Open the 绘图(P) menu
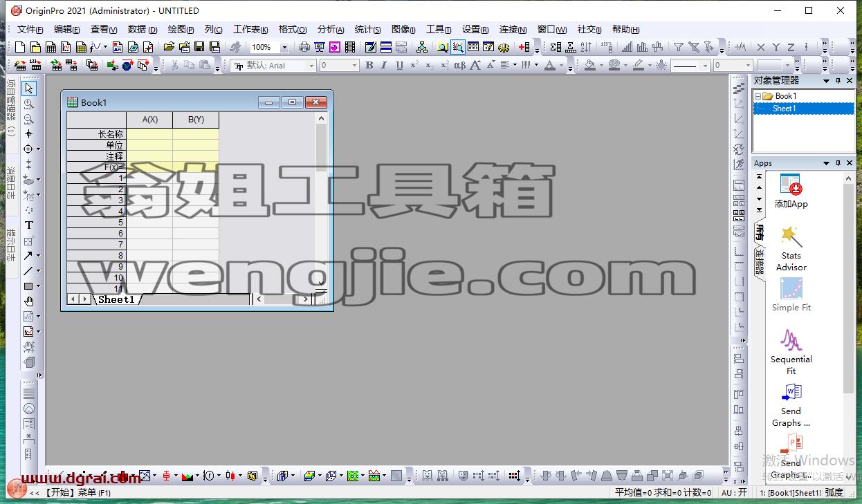The image size is (862, 504). pos(181,29)
